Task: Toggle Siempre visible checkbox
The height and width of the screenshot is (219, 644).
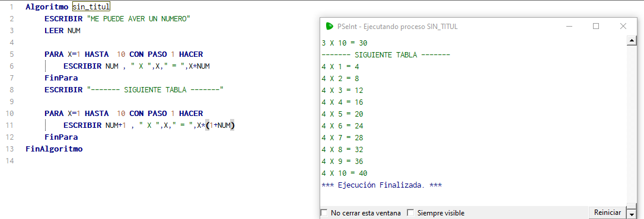Action: pyautogui.click(x=410, y=213)
